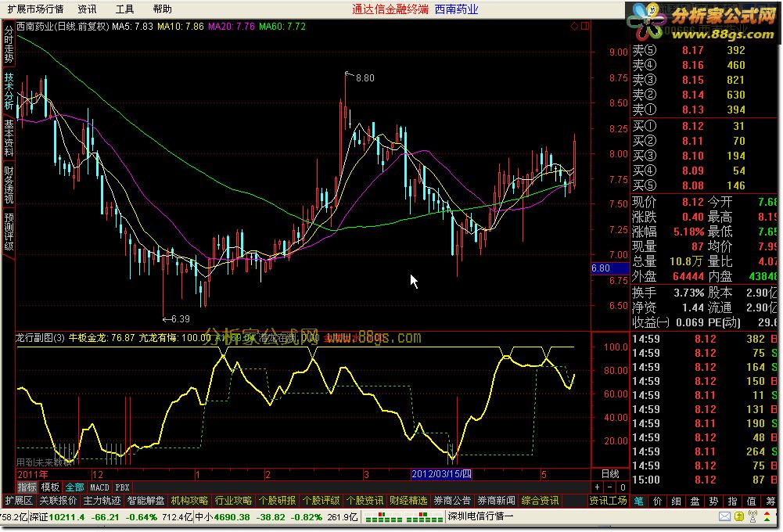Click 牛板金龙: 76.87 indicator value

pyautogui.click(x=102, y=338)
